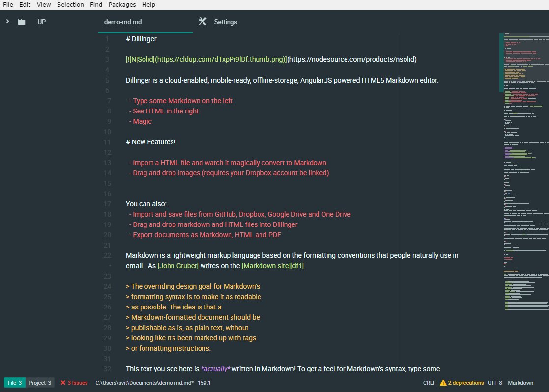
Task: Click the 'Magic' list item
Action: tap(141, 121)
